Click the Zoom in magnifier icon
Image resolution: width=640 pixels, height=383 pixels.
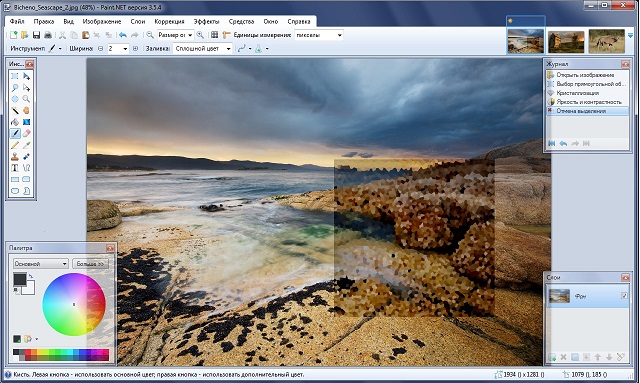point(200,35)
